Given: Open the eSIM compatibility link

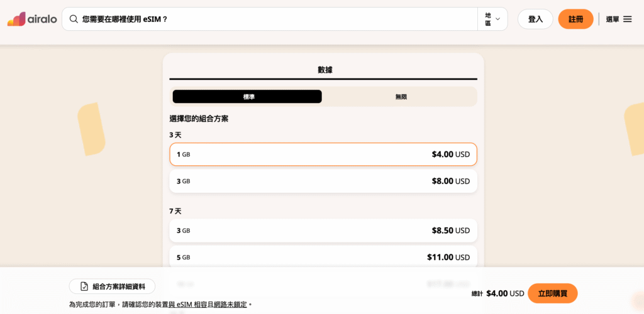Looking at the screenshot, I should 208,305.
